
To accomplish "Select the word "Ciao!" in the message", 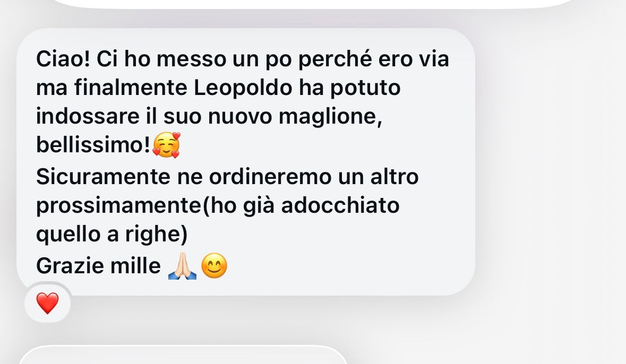I will 63,59.
